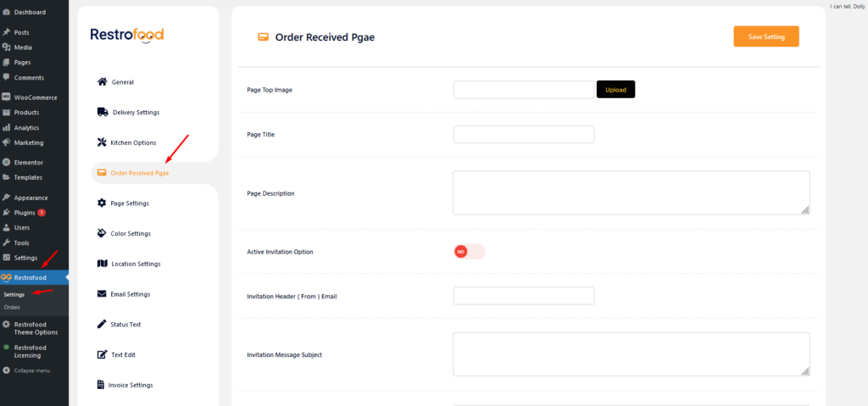Open Status Text rocket icon
The height and width of the screenshot is (406, 868).
click(x=103, y=325)
